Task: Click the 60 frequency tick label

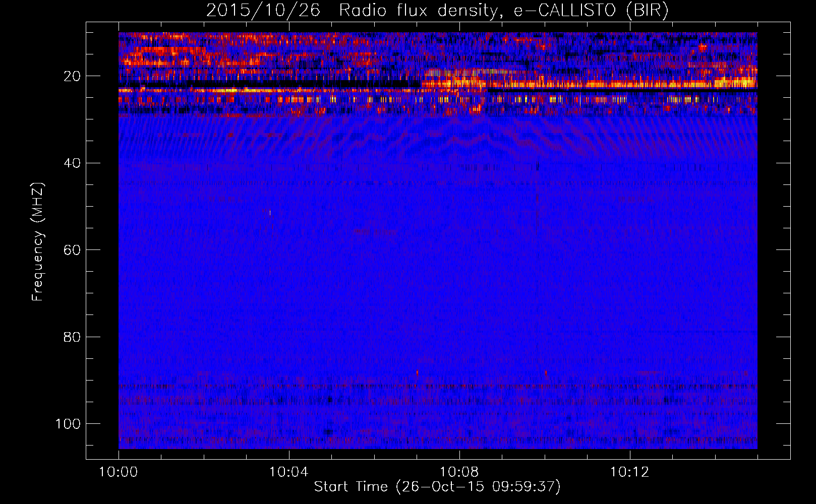Action: tap(72, 250)
